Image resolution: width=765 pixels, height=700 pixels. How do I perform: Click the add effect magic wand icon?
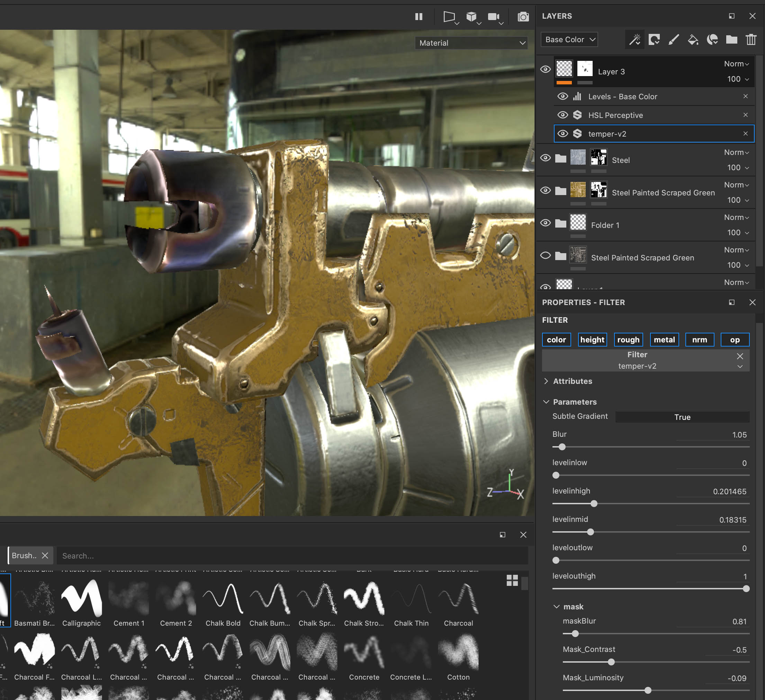click(x=634, y=39)
